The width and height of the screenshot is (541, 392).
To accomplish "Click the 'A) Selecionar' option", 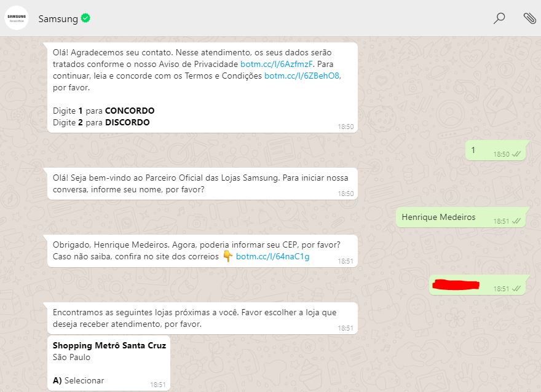I will 78,380.
